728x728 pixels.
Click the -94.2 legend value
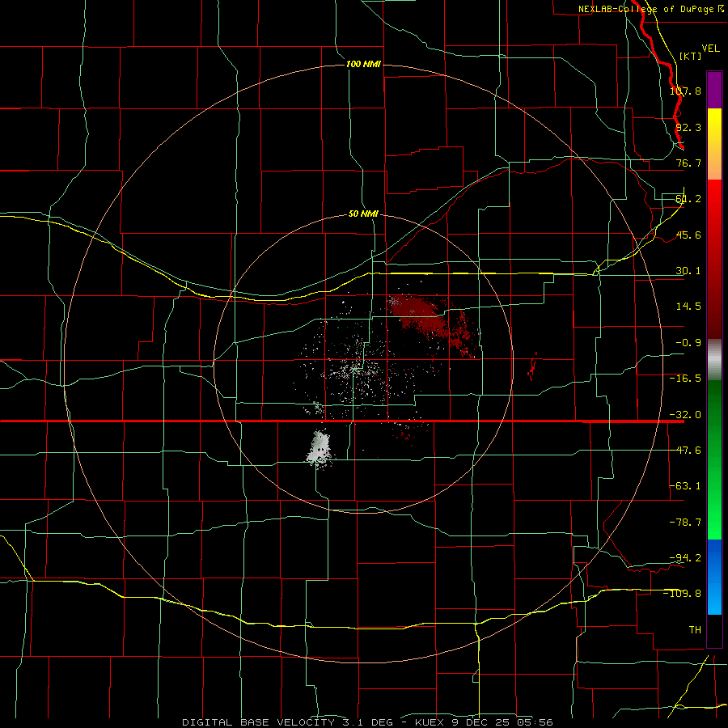pos(685,557)
